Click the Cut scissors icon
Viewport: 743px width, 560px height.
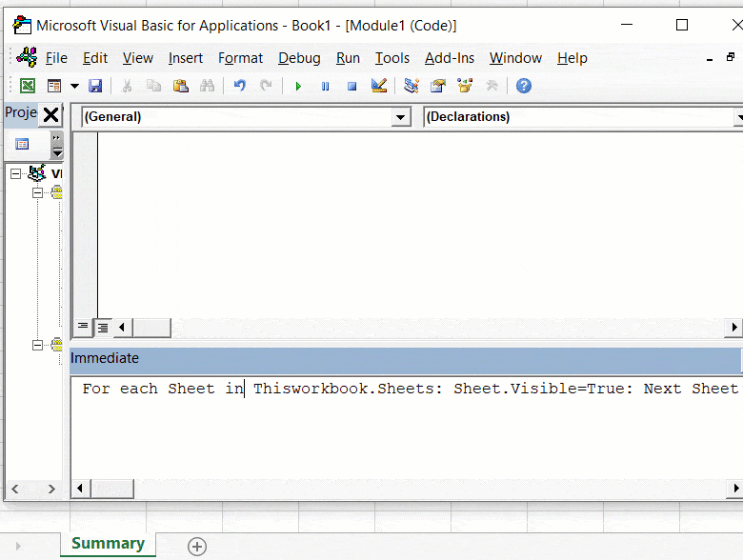pyautogui.click(x=127, y=86)
